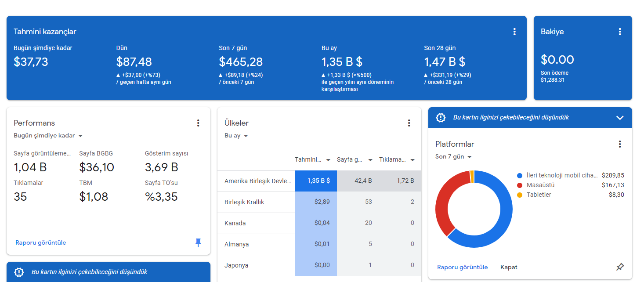Open the Bu ay dropdown in Ülkeler
This screenshot has width=644, height=282.
(x=236, y=136)
